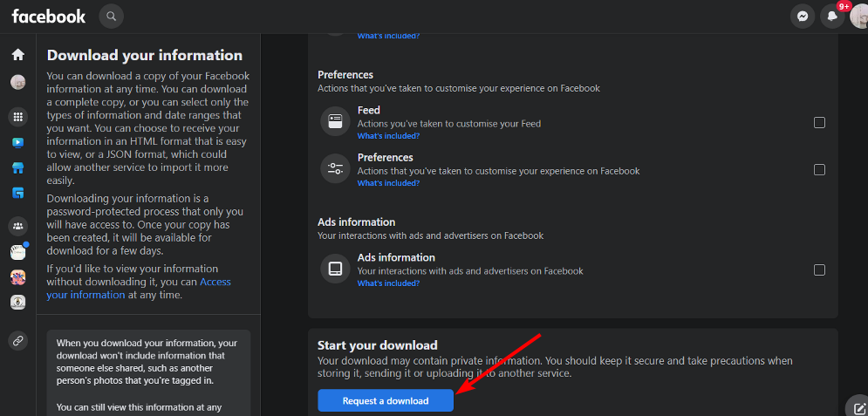The image size is (868, 416).
Task: Click the Facebook logo
Action: (x=49, y=16)
